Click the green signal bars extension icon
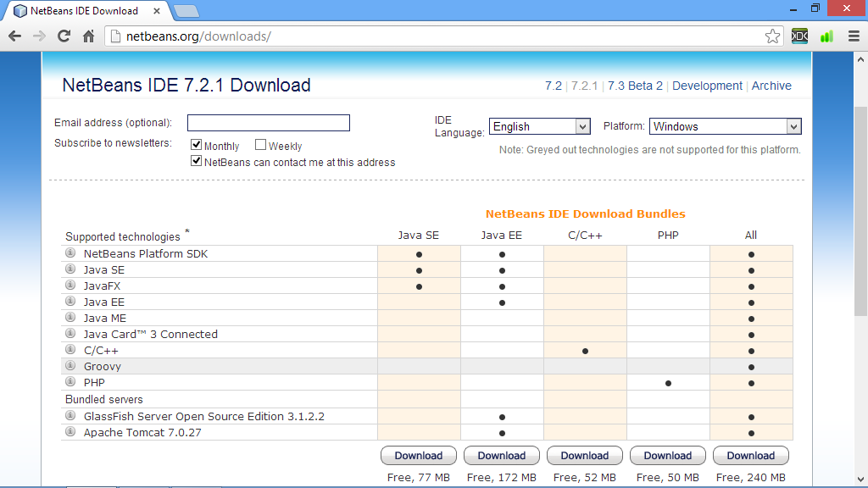 pyautogui.click(x=826, y=36)
